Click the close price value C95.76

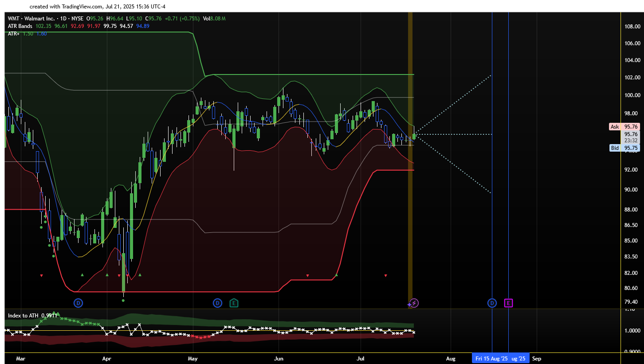click(153, 19)
